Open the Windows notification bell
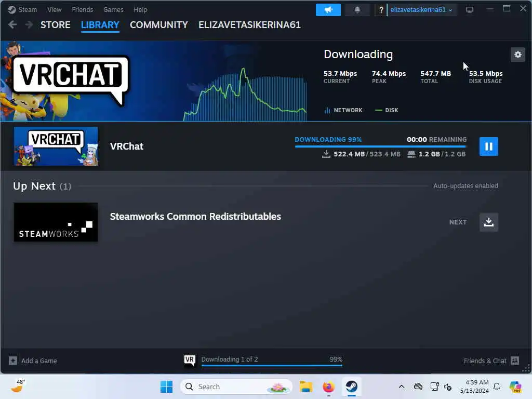This screenshot has width=532, height=399. (497, 387)
